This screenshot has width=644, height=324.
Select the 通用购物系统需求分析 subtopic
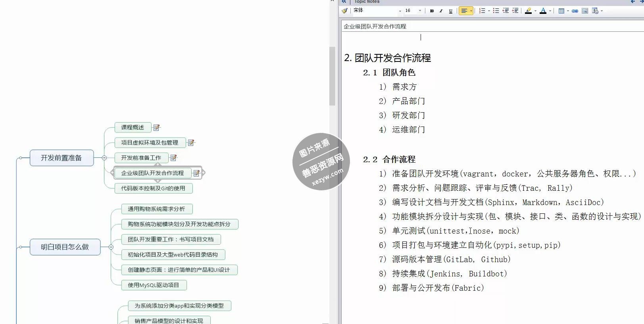click(157, 209)
